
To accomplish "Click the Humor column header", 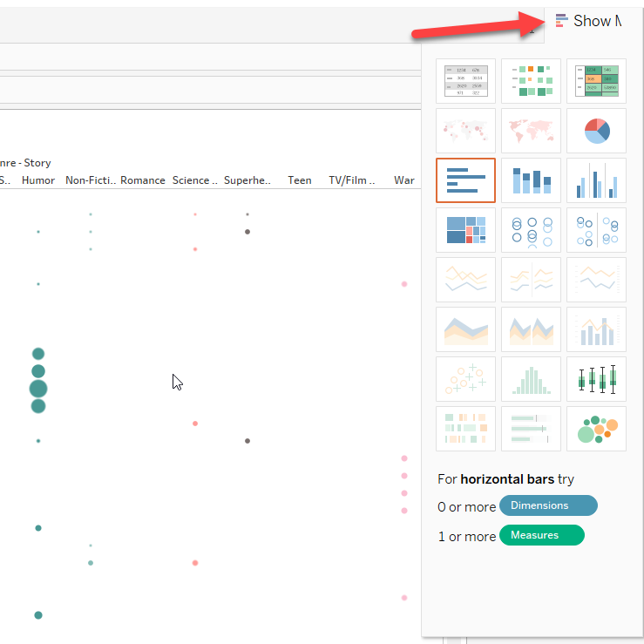I will 38,180.
